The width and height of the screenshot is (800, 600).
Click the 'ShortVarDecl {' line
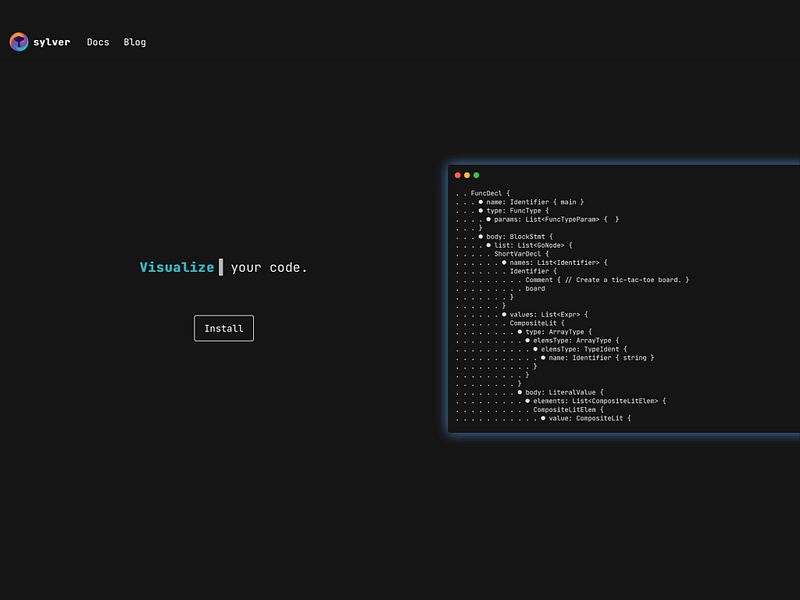[521, 254]
